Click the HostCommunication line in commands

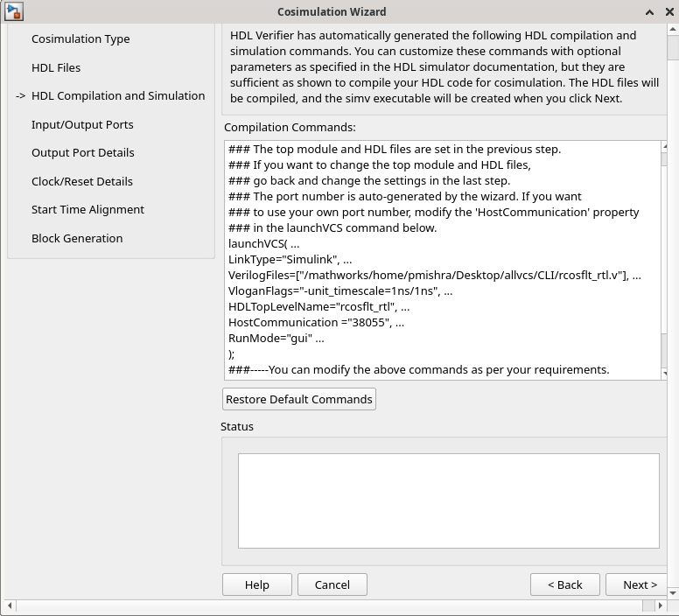click(x=316, y=323)
